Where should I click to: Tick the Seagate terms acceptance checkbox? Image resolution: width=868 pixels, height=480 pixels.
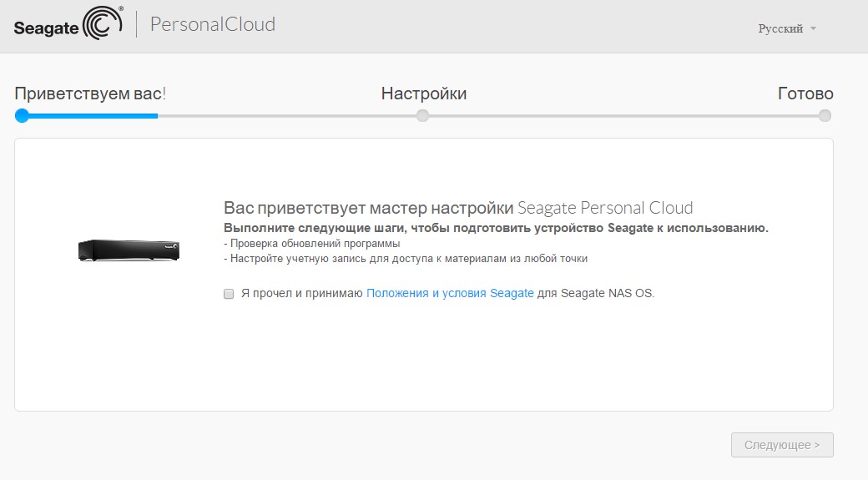click(229, 293)
